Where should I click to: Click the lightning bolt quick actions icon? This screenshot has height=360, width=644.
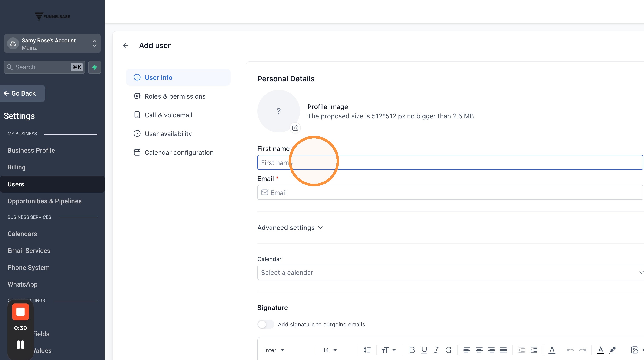pyautogui.click(x=94, y=67)
